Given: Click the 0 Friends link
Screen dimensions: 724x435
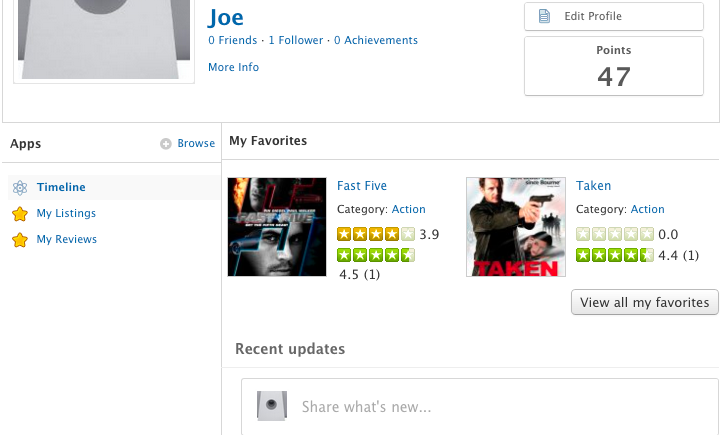Looking at the screenshot, I should pos(232,41).
